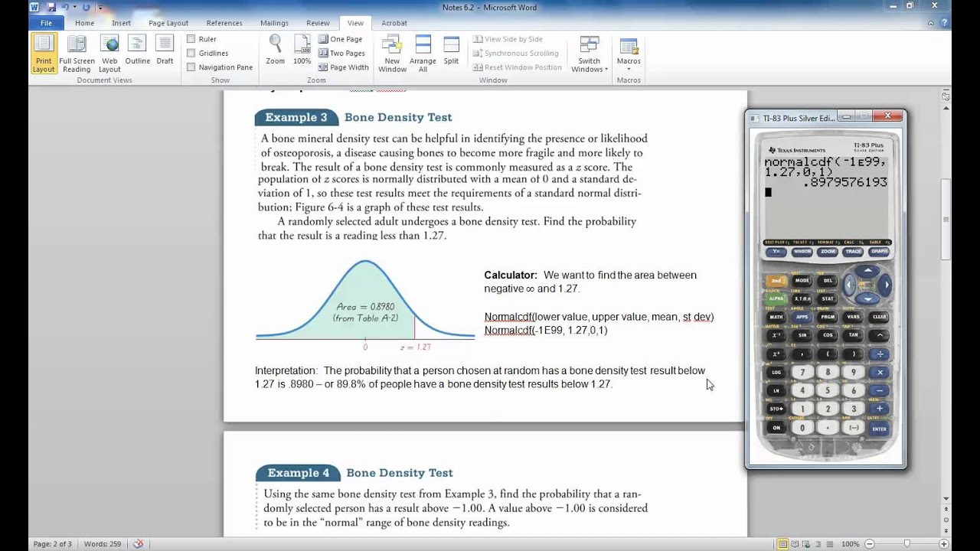The height and width of the screenshot is (551, 980).
Task: Split the document window
Action: [451, 51]
